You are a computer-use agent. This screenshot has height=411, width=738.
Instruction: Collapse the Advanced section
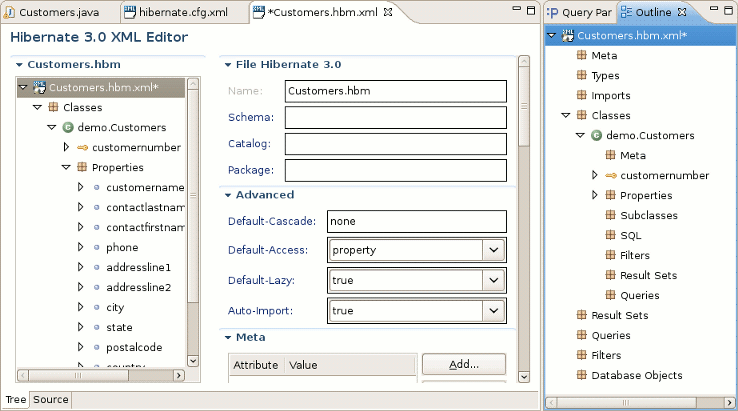pos(228,195)
